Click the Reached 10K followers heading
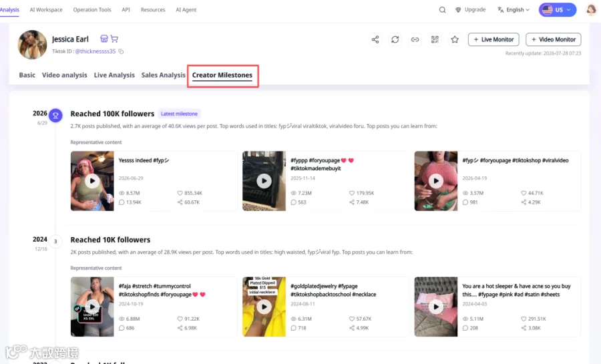This screenshot has width=601, height=364. coord(110,240)
